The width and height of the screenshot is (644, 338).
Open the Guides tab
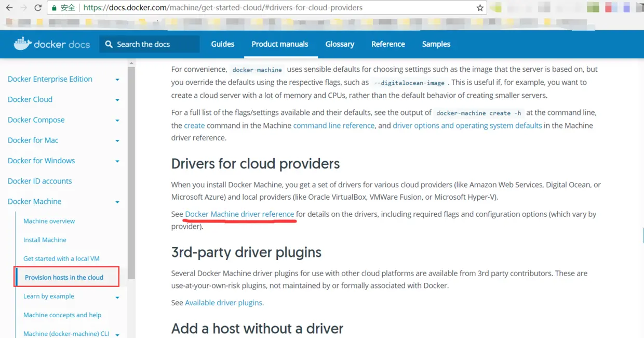tap(223, 44)
